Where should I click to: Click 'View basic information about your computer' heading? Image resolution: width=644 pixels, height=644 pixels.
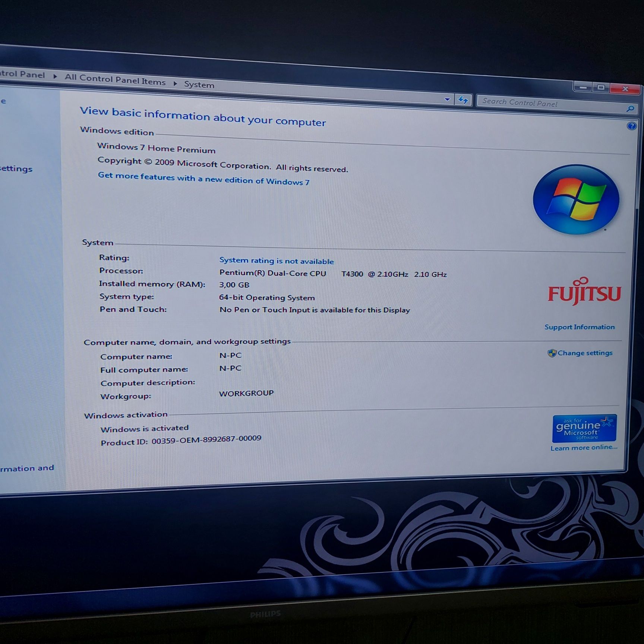(x=203, y=116)
